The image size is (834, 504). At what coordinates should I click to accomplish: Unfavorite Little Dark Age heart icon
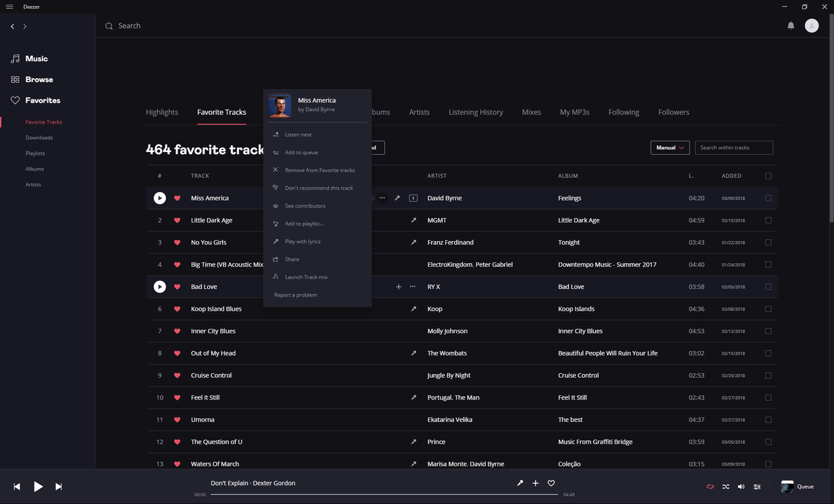tap(177, 220)
